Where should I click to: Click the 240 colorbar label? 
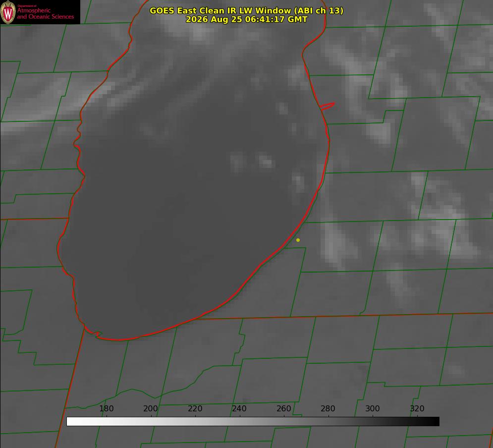point(239,409)
